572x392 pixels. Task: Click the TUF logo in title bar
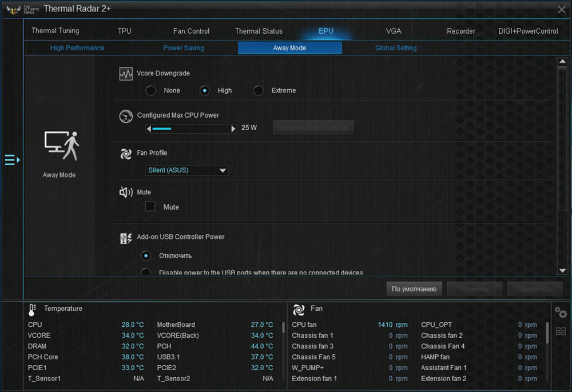click(14, 10)
